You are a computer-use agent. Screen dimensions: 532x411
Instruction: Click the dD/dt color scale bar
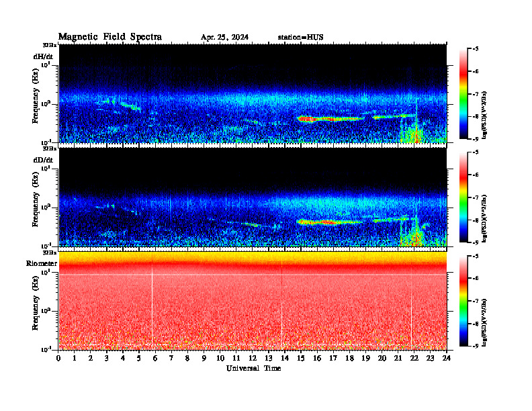463,197
